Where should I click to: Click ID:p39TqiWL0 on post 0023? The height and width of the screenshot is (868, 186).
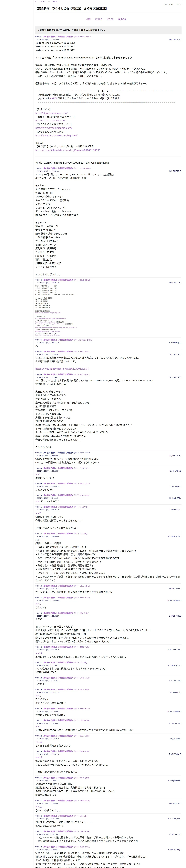(x=175, y=754)
